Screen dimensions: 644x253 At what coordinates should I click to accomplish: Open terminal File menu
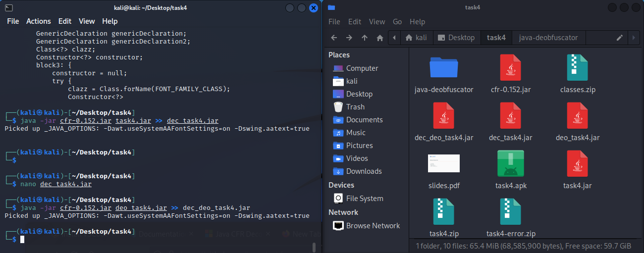(13, 21)
